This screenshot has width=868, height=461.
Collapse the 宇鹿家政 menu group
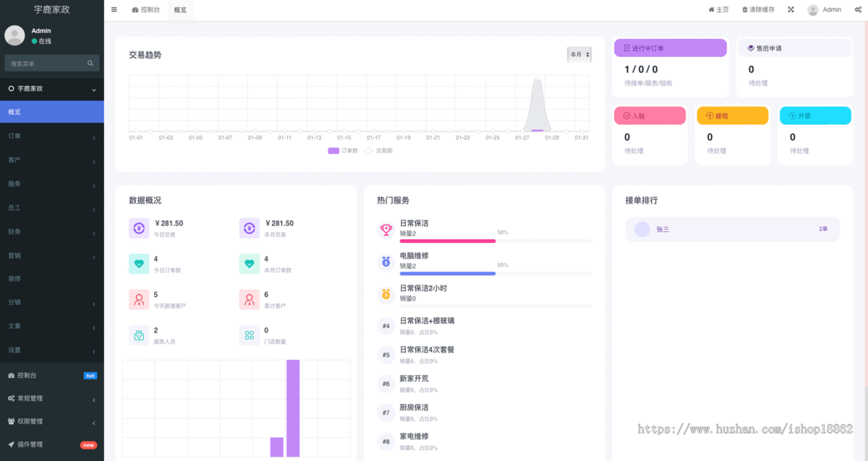pyautogui.click(x=51, y=89)
